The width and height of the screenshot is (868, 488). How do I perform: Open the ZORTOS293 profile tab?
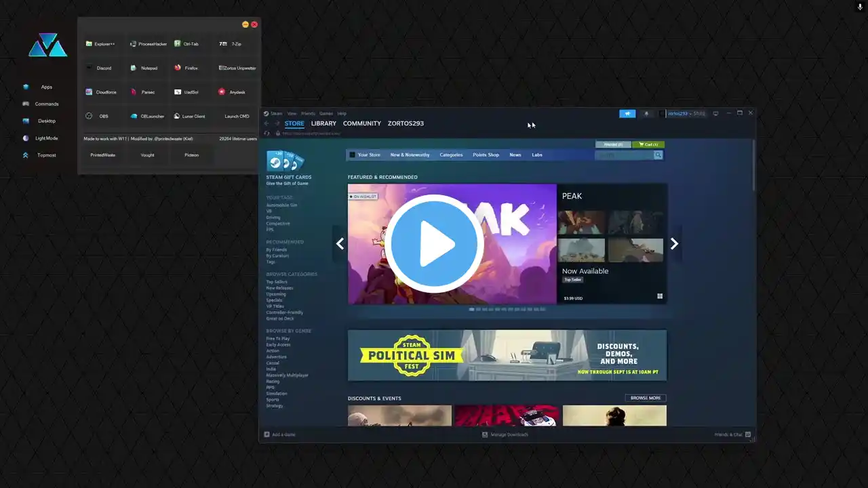[x=406, y=123]
